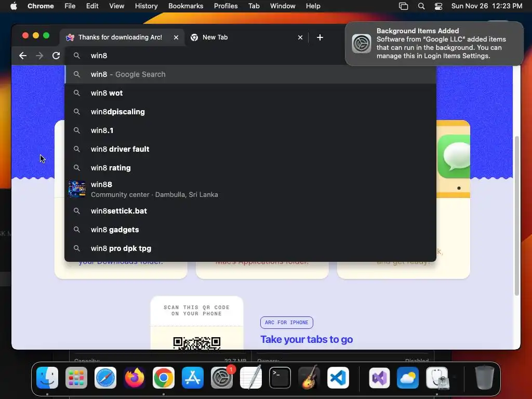This screenshot has width=532, height=399.
Task: Click the Arc QR code image
Action: (197, 343)
